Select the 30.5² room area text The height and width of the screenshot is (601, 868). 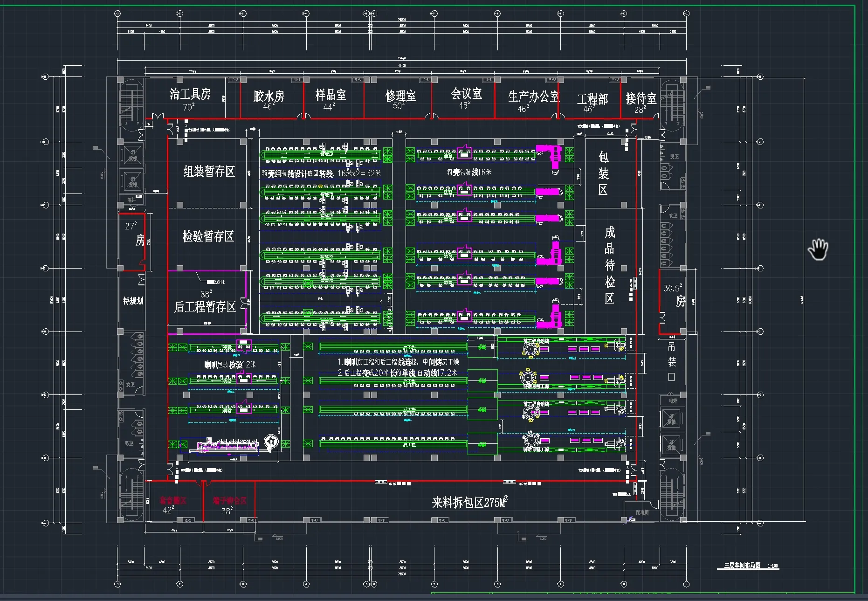click(x=673, y=288)
